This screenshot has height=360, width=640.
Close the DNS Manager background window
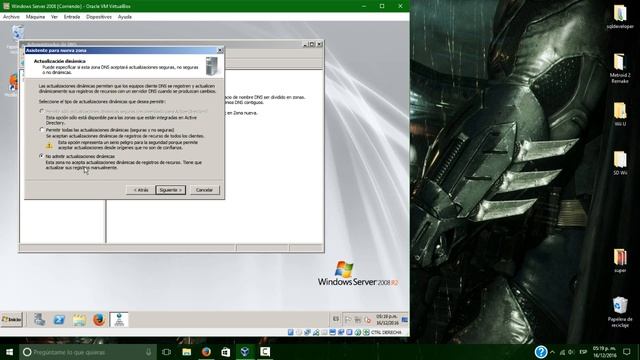319,44
